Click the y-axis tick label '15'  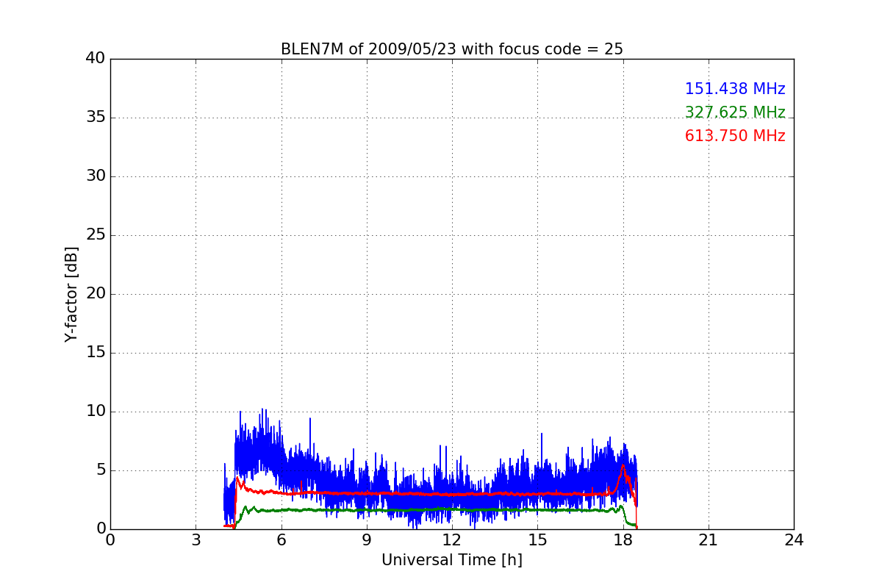(x=96, y=353)
